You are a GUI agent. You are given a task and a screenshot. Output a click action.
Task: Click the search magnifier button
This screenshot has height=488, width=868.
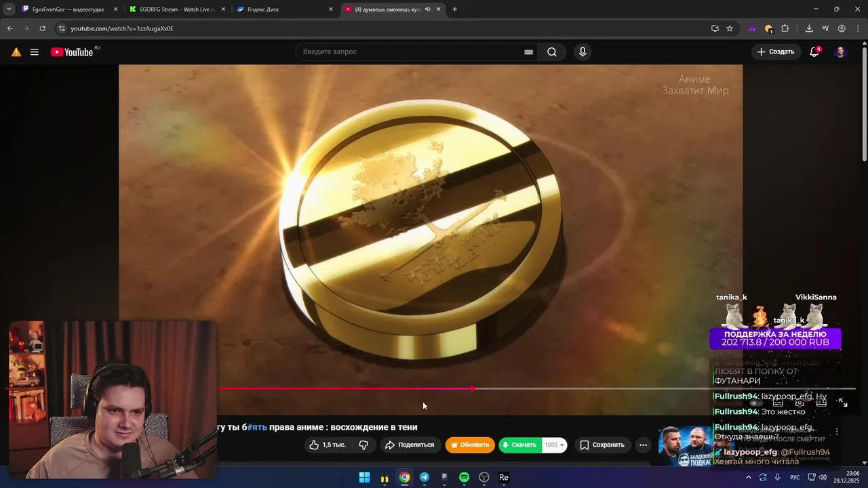click(x=552, y=52)
